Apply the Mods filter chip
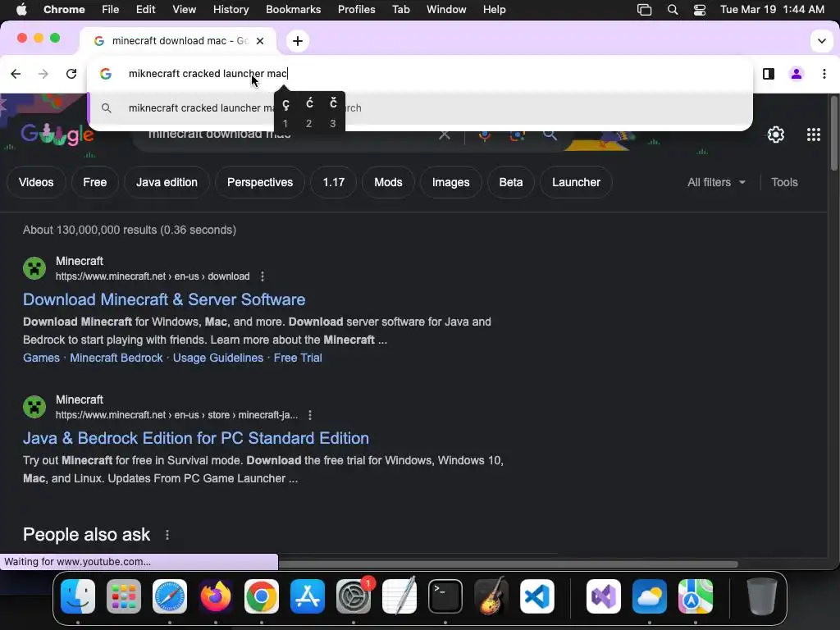840x630 pixels. pos(388,183)
